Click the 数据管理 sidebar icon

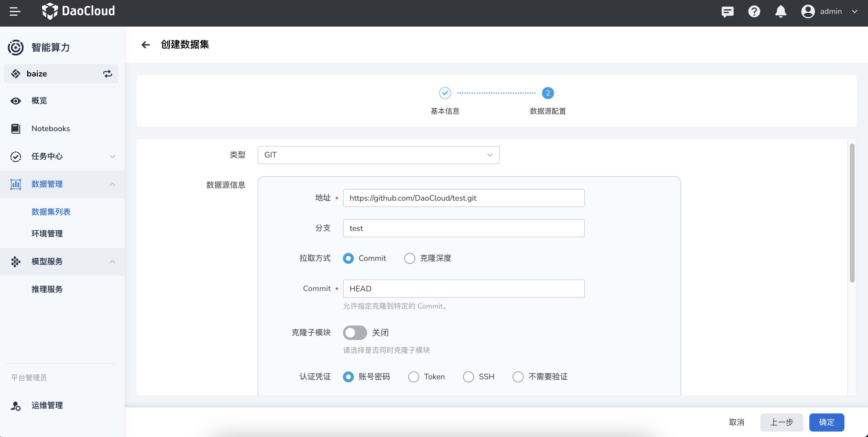[x=15, y=183]
